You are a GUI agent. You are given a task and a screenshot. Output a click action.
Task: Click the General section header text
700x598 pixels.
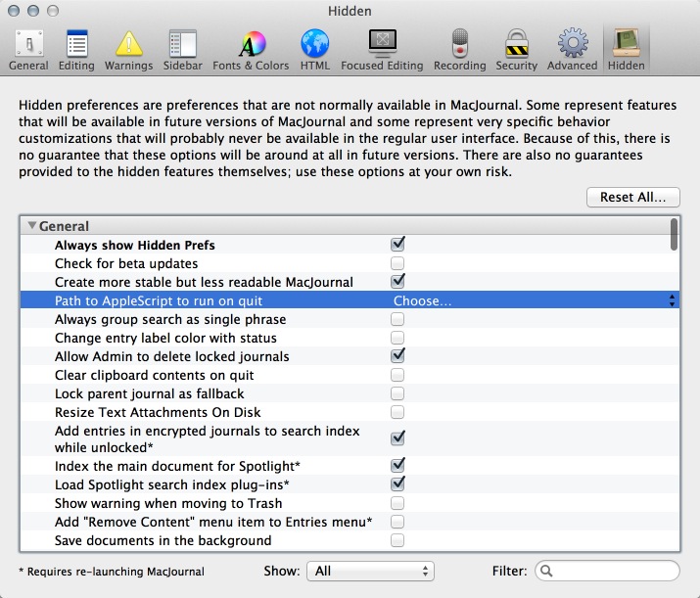coord(64,226)
